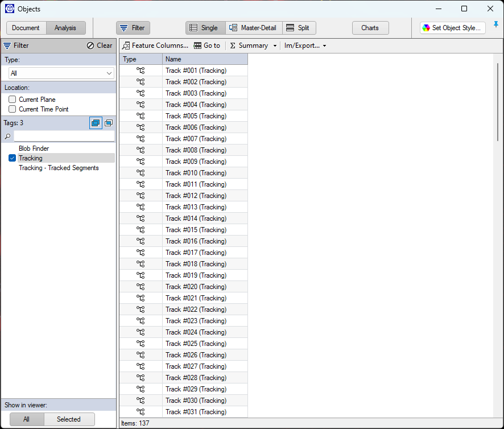Select the highlighted tag overlay icon
The height and width of the screenshot is (429, 504).
pyautogui.click(x=96, y=123)
